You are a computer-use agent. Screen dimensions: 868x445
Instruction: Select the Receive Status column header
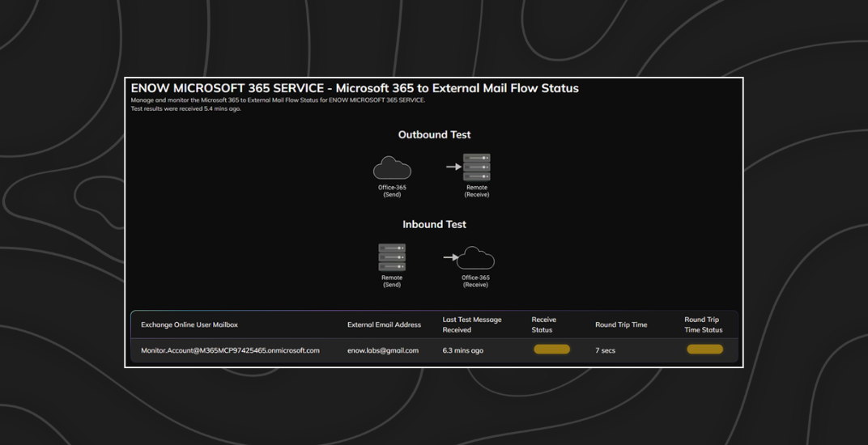click(x=543, y=325)
